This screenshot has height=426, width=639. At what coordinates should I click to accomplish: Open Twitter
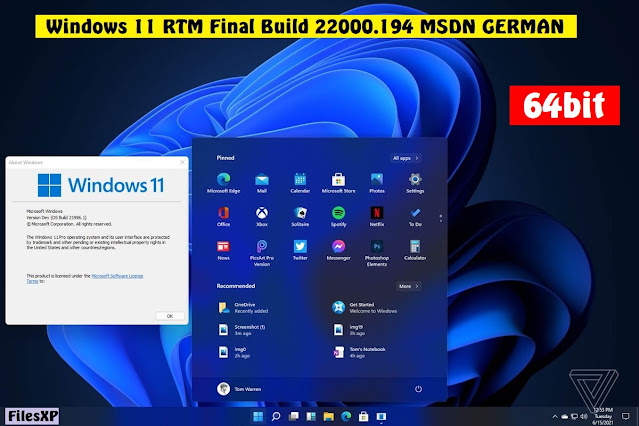(300, 250)
